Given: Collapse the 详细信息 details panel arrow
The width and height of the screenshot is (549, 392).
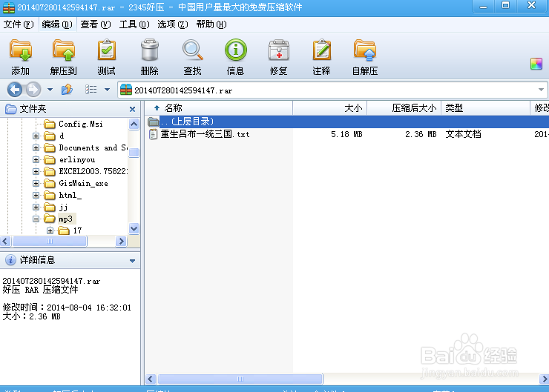Looking at the screenshot, I should (132, 261).
